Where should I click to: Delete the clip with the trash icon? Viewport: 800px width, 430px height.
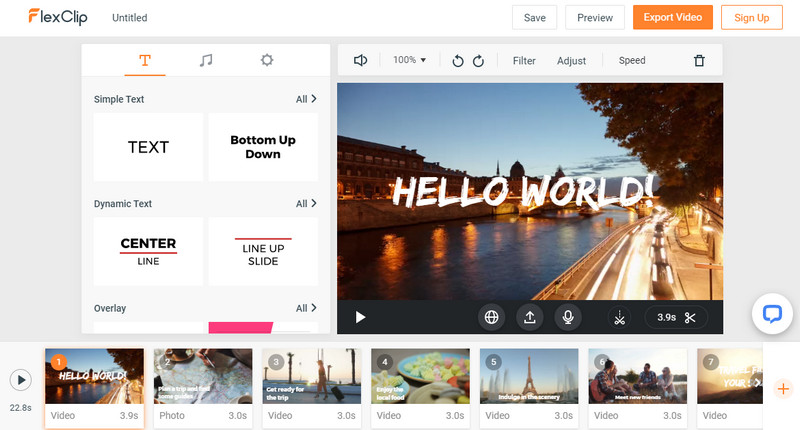tap(699, 61)
